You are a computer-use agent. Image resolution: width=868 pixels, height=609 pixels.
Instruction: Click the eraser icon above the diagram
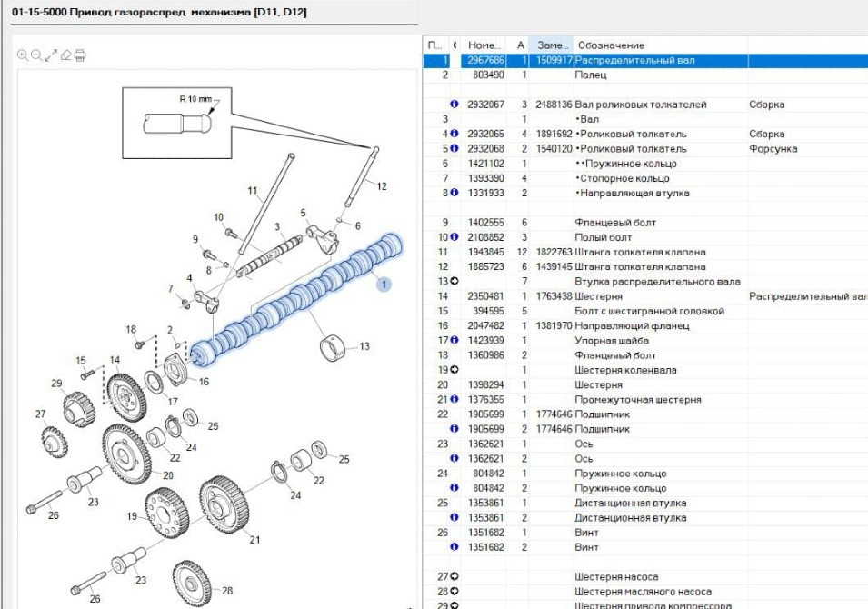[x=65, y=55]
